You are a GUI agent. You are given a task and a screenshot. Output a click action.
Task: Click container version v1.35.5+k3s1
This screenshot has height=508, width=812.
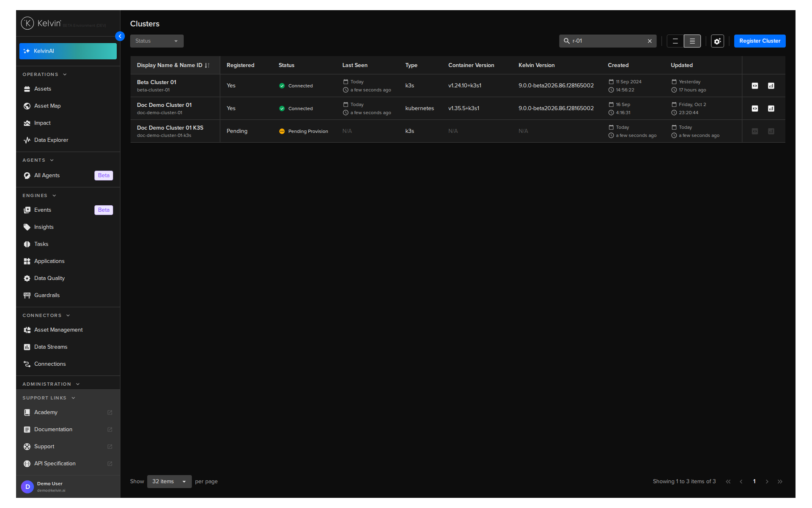coord(464,108)
